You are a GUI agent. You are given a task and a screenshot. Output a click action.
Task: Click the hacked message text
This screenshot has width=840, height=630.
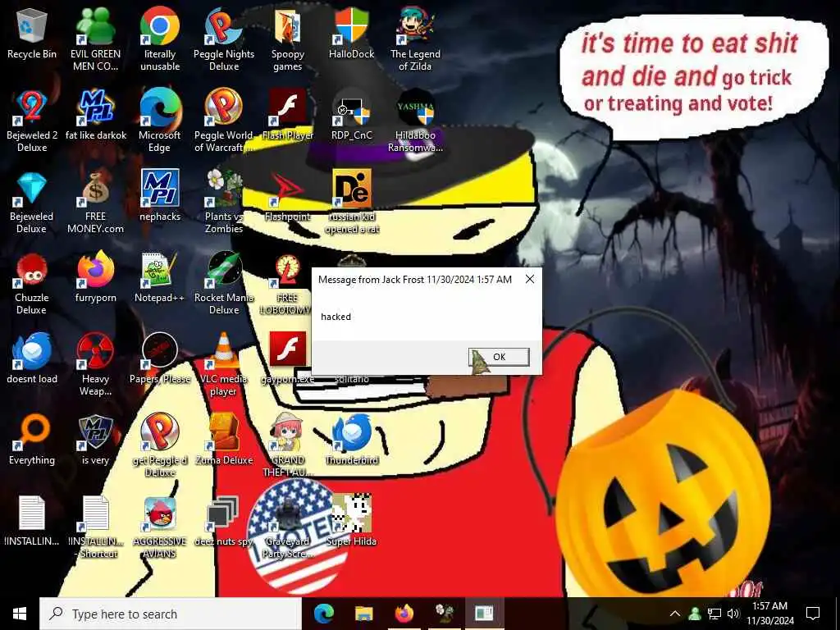click(x=336, y=317)
